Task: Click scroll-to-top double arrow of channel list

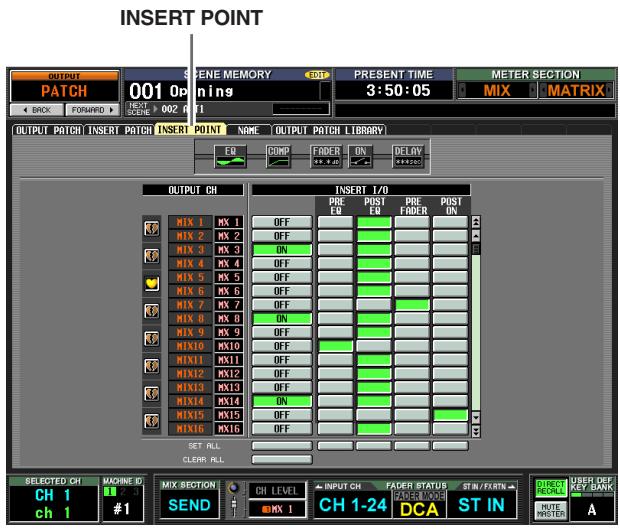Action: point(476,222)
